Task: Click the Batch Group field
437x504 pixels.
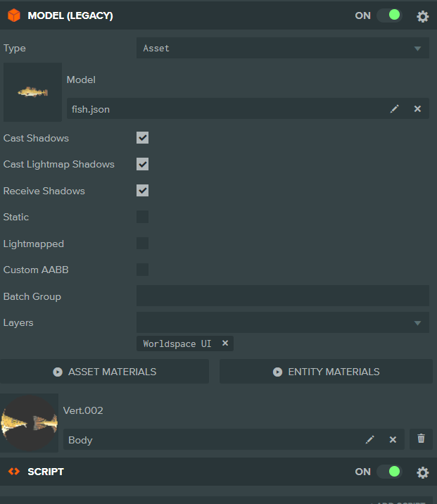Action: [x=282, y=296]
